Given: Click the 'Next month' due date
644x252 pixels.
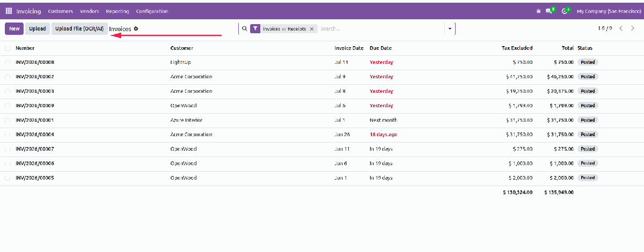Looking at the screenshot, I should click(x=384, y=120).
